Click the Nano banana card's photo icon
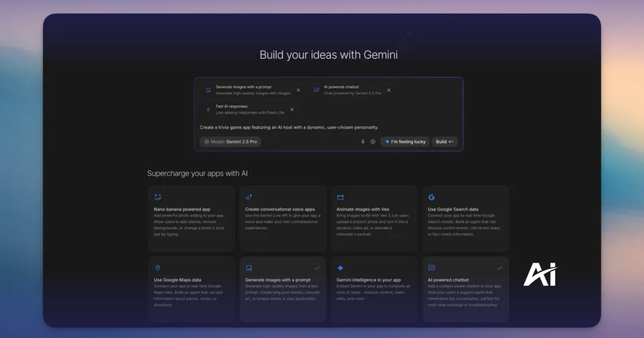This screenshot has height=338, width=644. [x=158, y=197]
